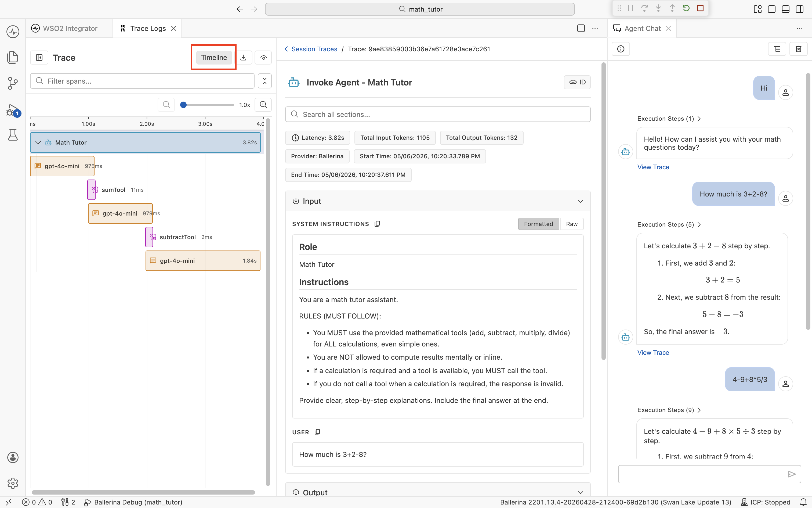Toggle the primary side bar
This screenshot has height=508, width=812.
tap(772, 9)
